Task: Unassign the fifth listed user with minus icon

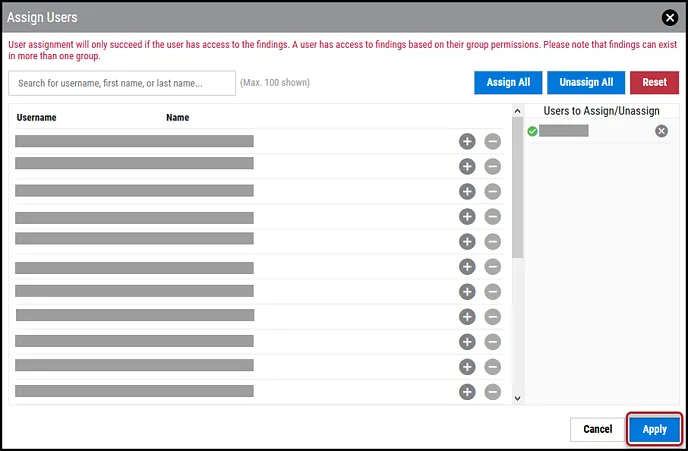Action: tap(492, 241)
